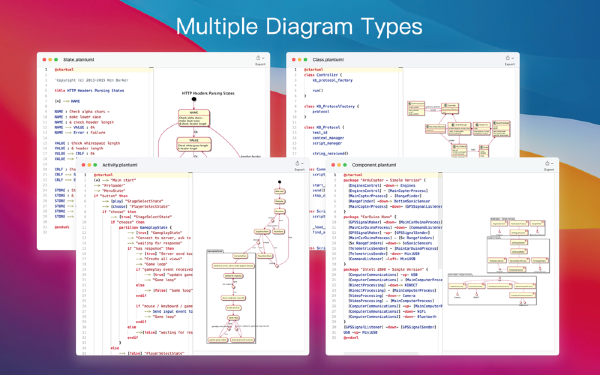600x375 pixels.
Task: Click the '[GPSSignalListener] -down- [GPSSignalSender]' line
Action: 390,327
